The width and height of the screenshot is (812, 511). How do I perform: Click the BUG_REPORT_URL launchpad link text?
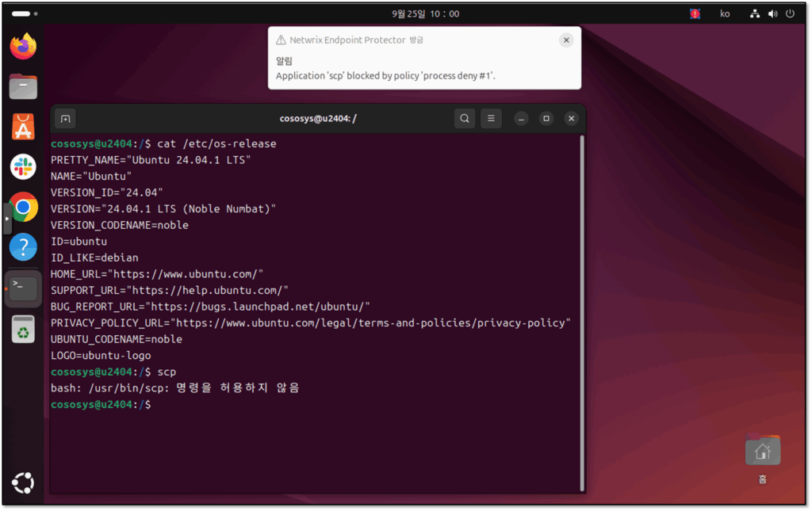point(258,306)
